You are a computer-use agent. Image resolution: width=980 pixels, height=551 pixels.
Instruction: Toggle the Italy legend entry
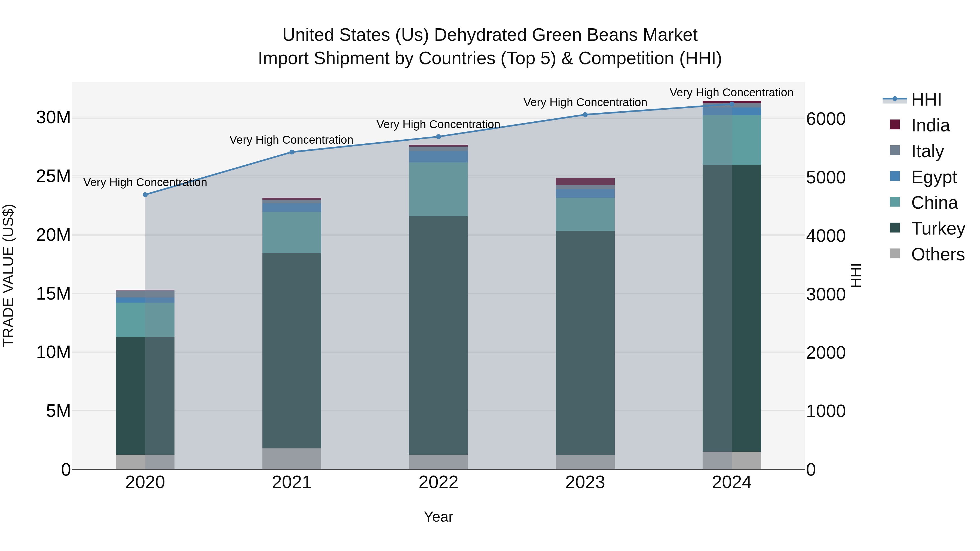click(x=917, y=151)
